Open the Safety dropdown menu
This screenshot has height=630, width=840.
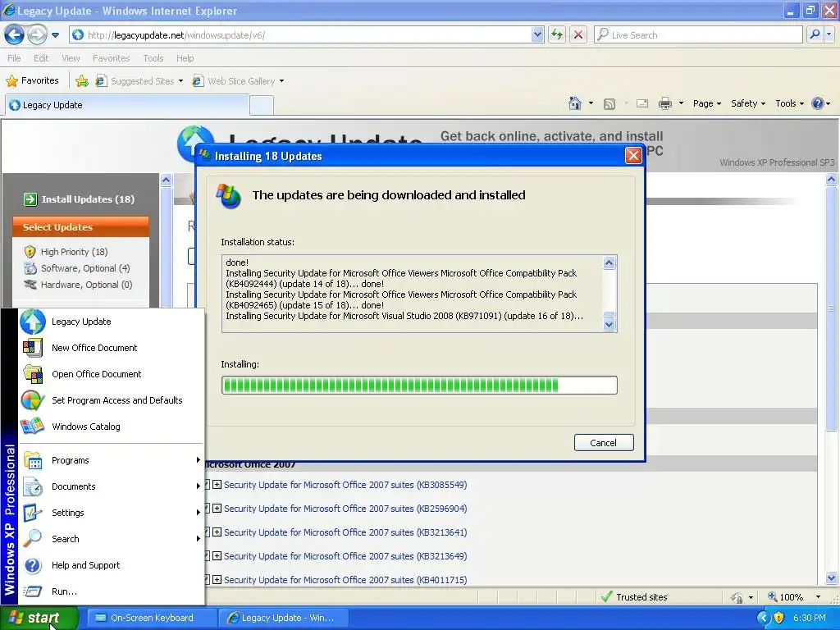coord(748,103)
